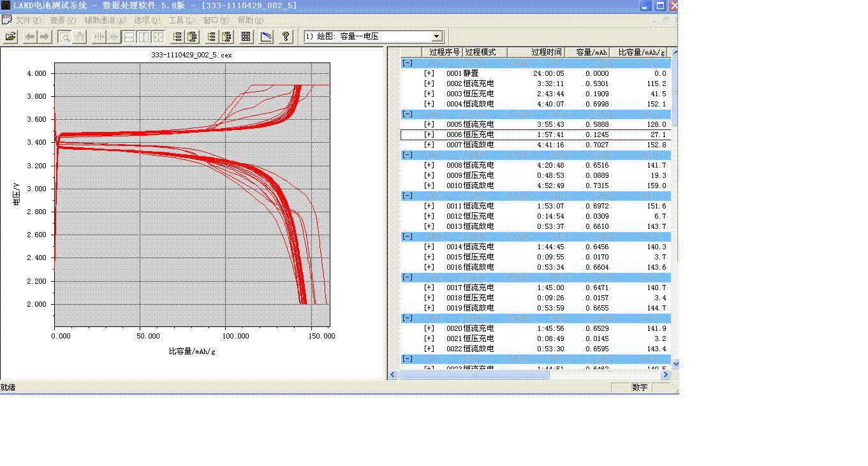This screenshot has width=868, height=466.
Task: Click the curve plot icon in toolbar
Action: click(267, 37)
